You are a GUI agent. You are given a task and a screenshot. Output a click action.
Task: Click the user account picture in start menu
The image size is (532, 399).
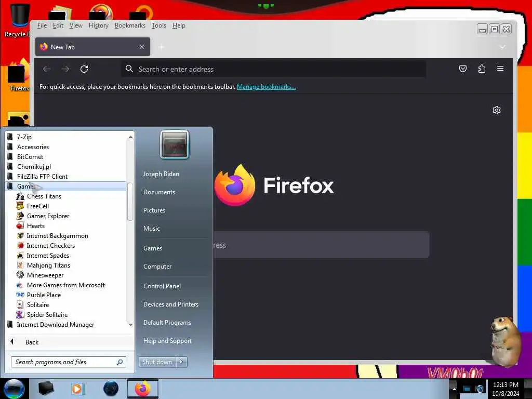click(x=175, y=145)
